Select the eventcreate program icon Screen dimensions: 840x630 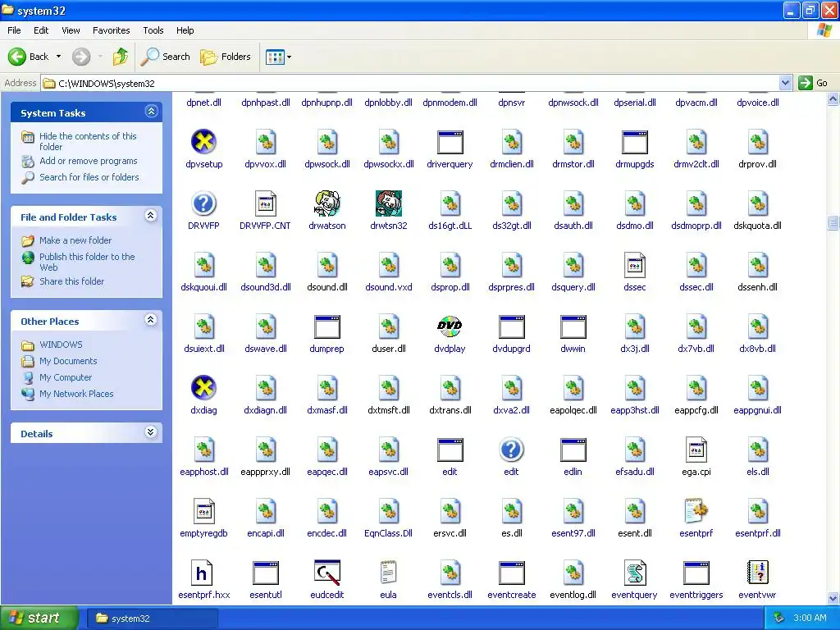511,573
